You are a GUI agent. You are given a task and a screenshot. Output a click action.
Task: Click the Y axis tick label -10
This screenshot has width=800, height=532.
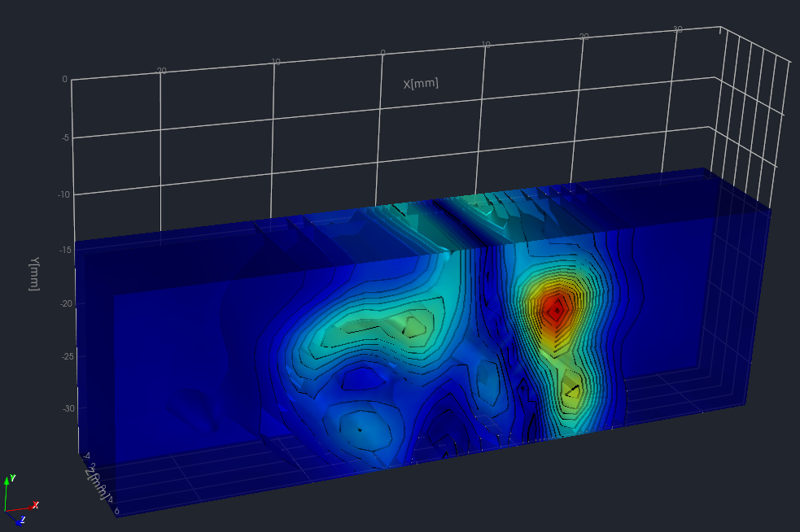[x=60, y=194]
